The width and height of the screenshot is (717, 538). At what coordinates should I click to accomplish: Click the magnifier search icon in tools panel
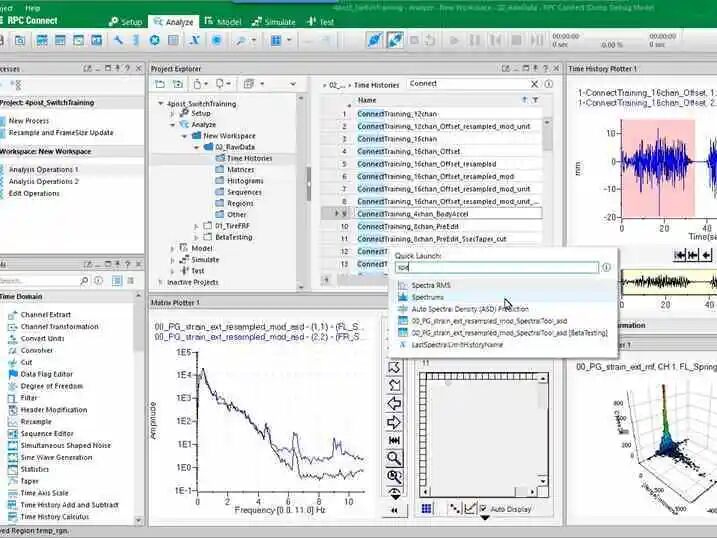point(84,281)
